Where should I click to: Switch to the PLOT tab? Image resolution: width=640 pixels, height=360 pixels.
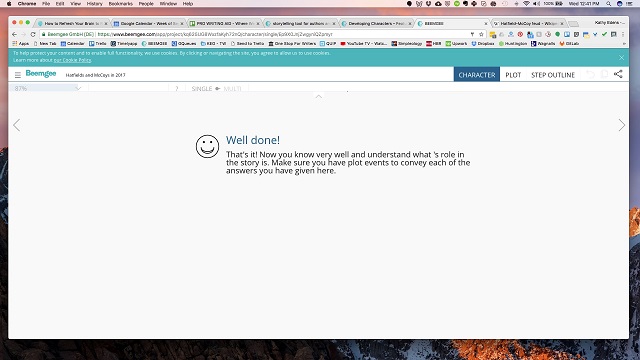pos(513,75)
